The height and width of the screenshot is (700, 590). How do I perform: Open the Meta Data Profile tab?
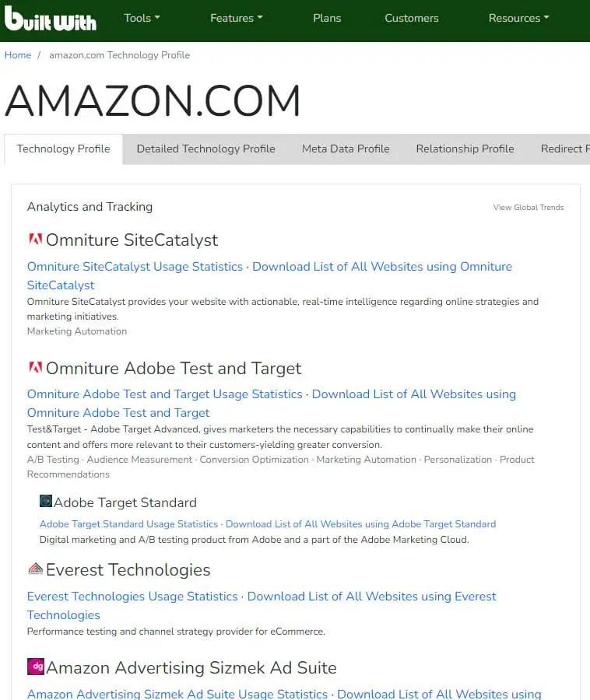click(x=346, y=148)
